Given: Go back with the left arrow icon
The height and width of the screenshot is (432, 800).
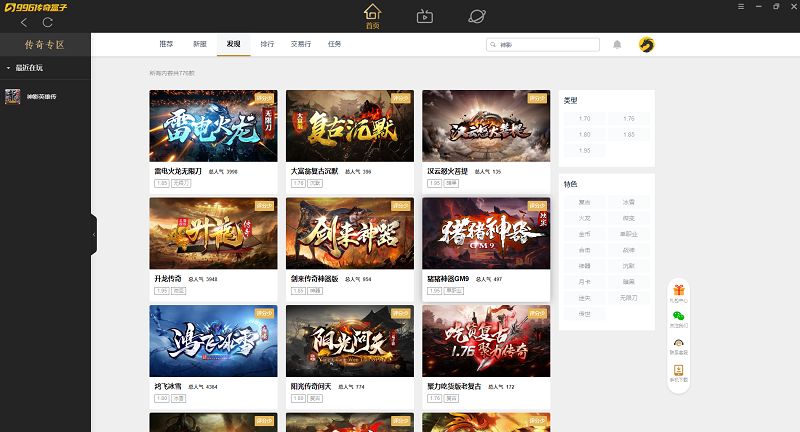Looking at the screenshot, I should pyautogui.click(x=24, y=22).
